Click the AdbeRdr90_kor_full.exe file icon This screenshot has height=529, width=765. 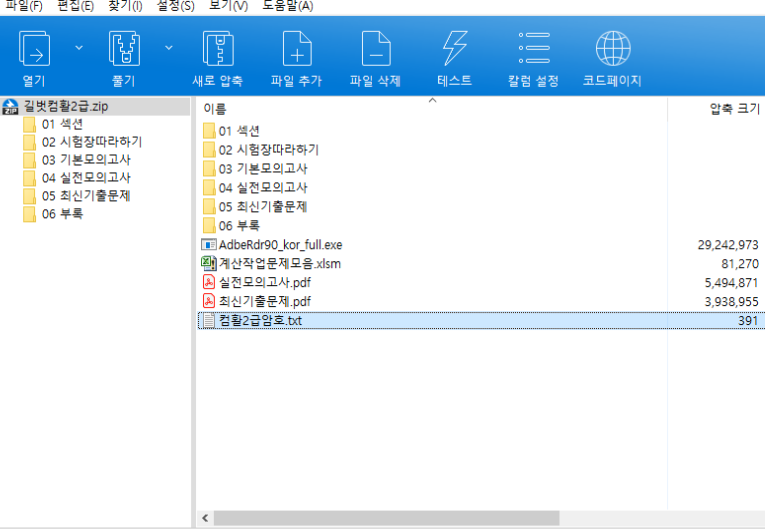pyautogui.click(x=209, y=244)
